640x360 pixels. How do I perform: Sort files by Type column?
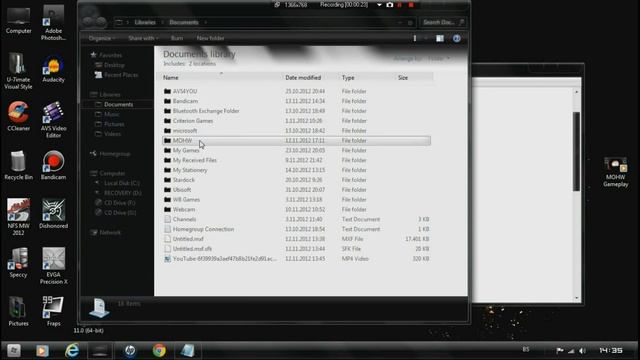(x=348, y=78)
